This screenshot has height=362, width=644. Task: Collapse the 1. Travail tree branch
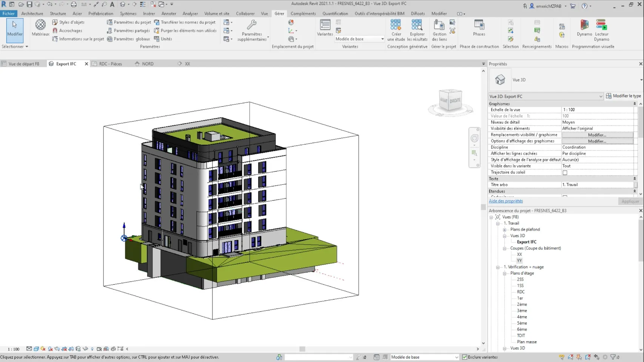coord(498,223)
